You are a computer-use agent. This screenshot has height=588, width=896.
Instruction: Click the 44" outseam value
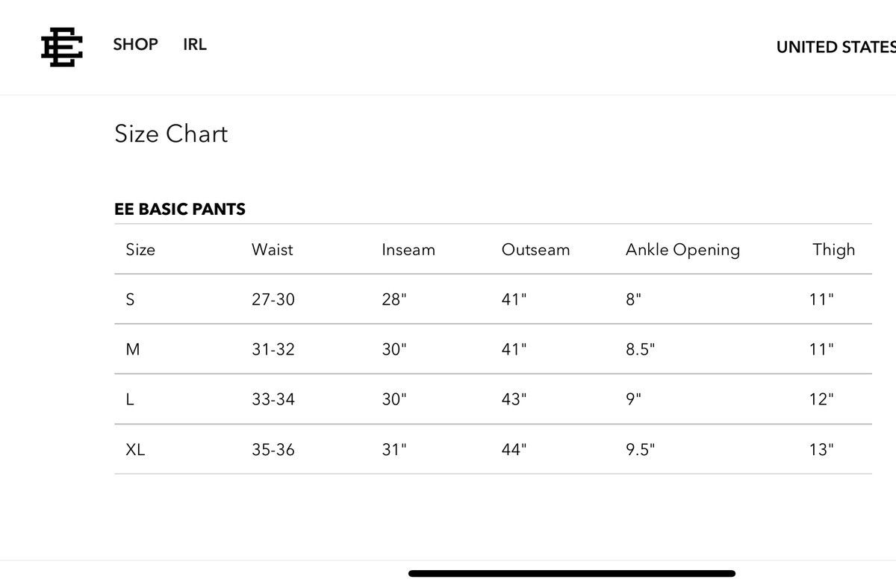click(x=514, y=449)
